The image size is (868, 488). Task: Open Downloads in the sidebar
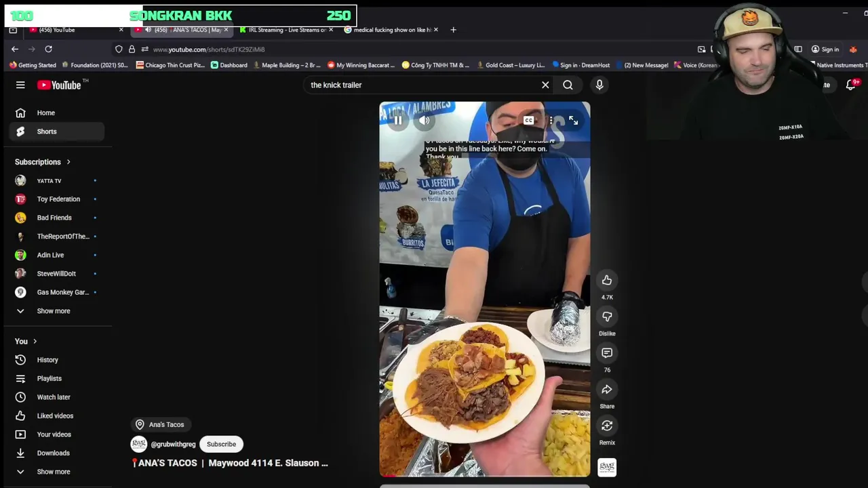click(x=57, y=453)
